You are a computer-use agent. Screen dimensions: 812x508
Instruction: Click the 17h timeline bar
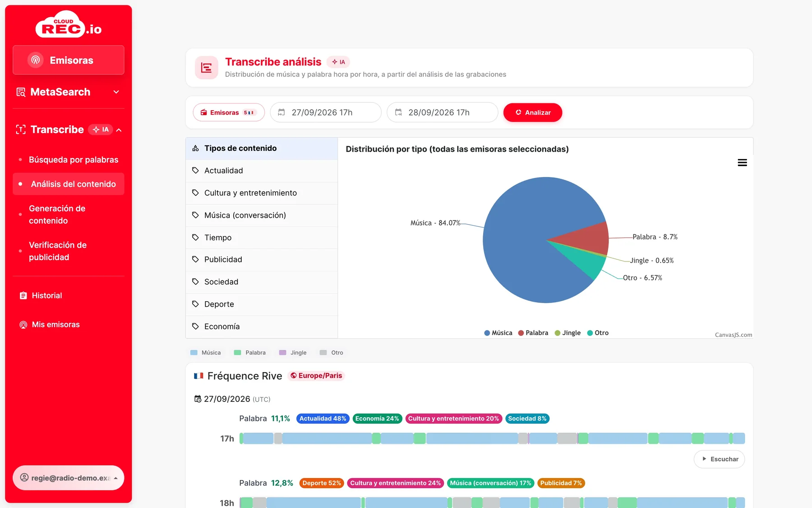point(492,438)
